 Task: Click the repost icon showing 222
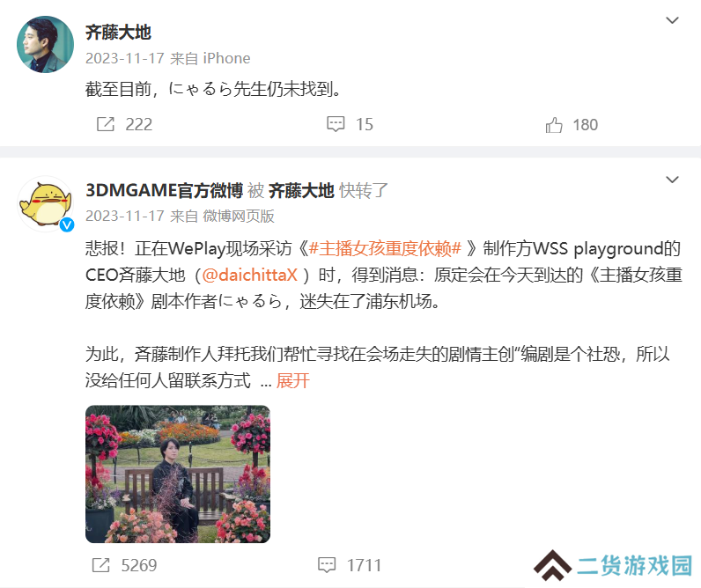coord(106,124)
